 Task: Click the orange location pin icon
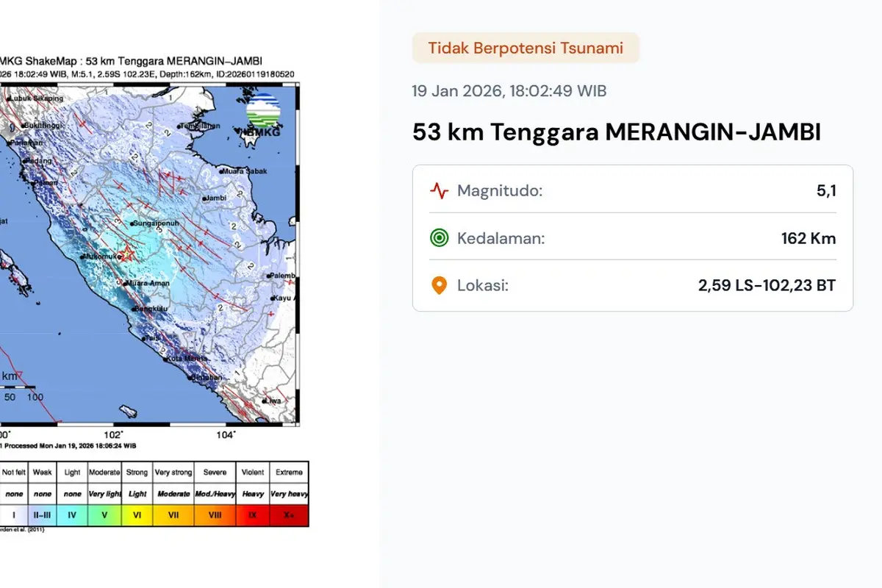point(439,285)
